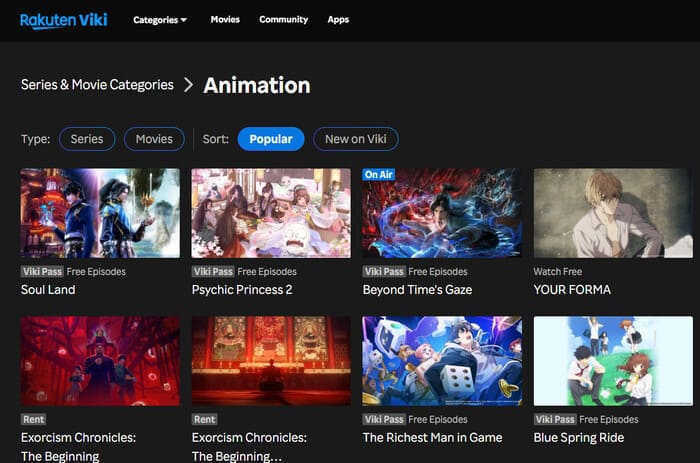Open the Psychic Princess 2 thumbnail
Viewport: 700px width, 463px height.
tap(271, 213)
